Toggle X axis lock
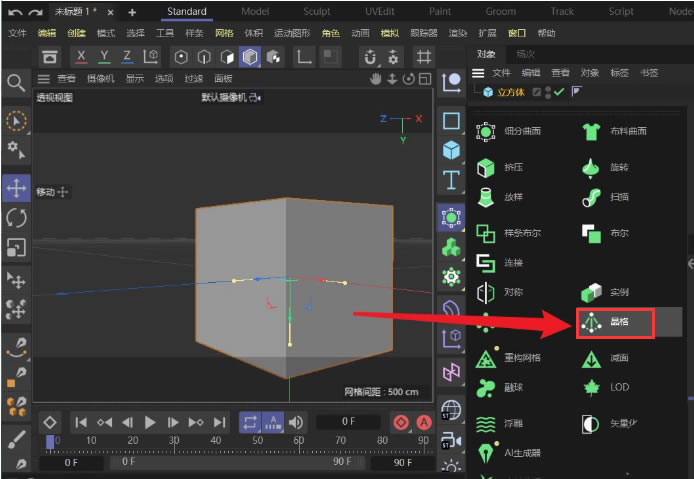This screenshot has height=479, width=694. click(x=81, y=57)
